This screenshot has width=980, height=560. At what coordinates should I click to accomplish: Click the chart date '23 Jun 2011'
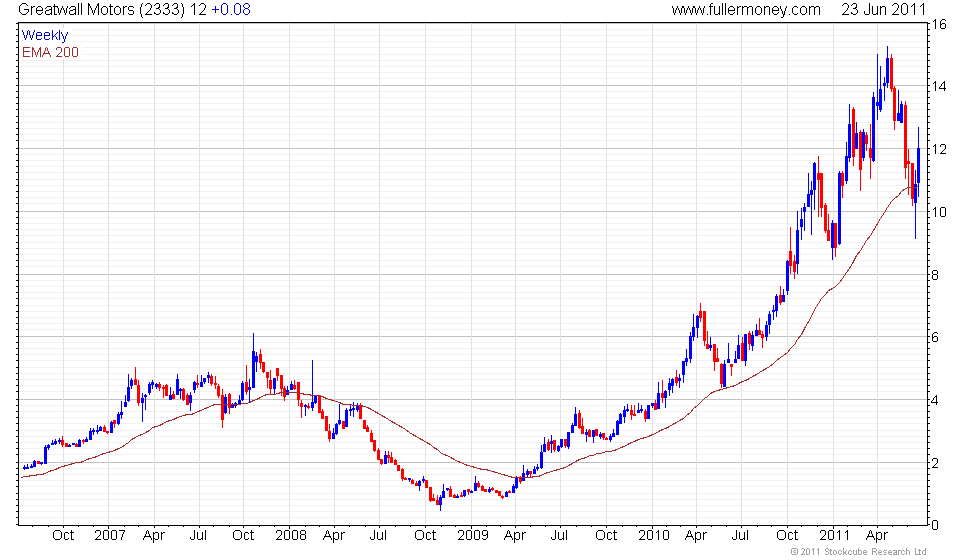point(883,9)
